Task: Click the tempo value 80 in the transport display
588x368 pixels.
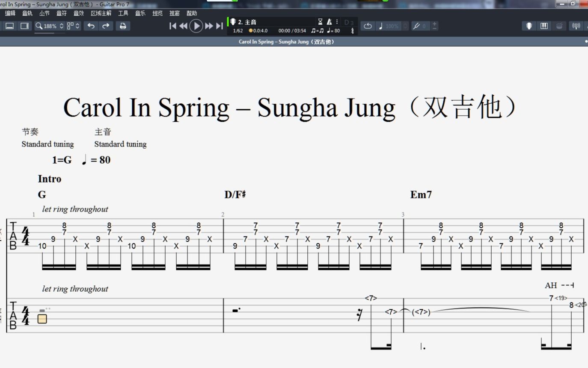Action: pos(337,31)
